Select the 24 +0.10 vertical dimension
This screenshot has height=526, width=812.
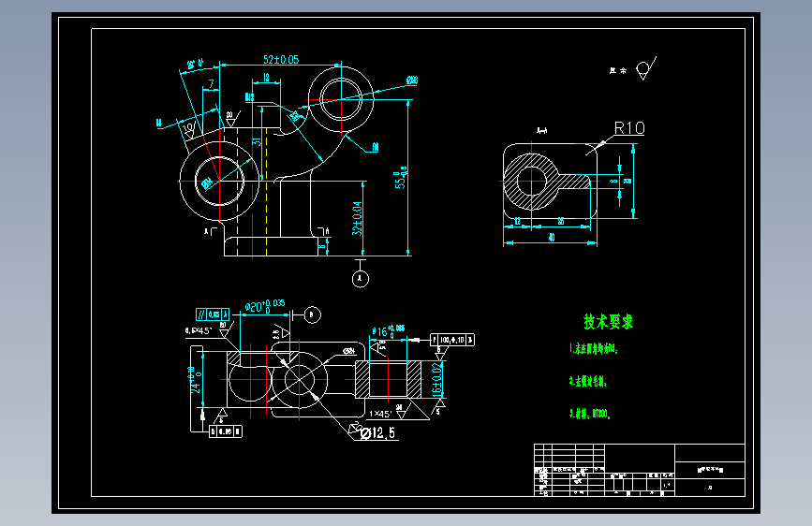[194, 380]
